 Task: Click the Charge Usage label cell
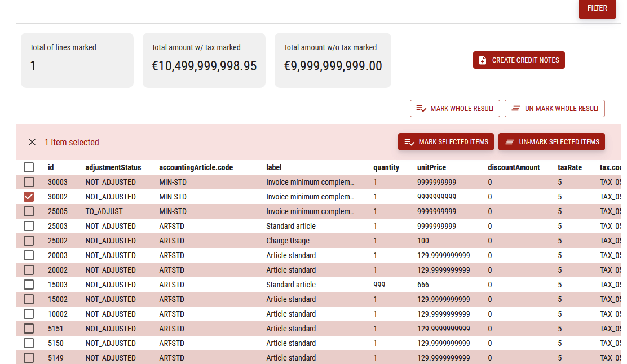tap(288, 241)
